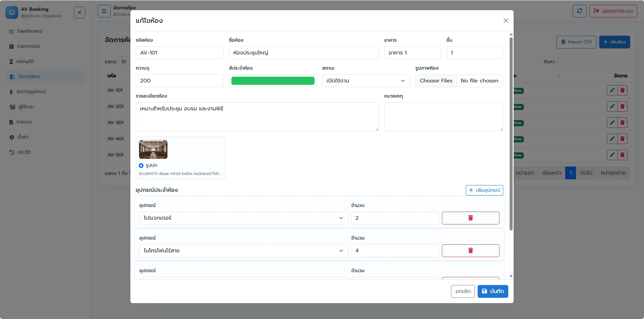Click the บันทึก save button
This screenshot has width=644, height=319.
pos(493,291)
